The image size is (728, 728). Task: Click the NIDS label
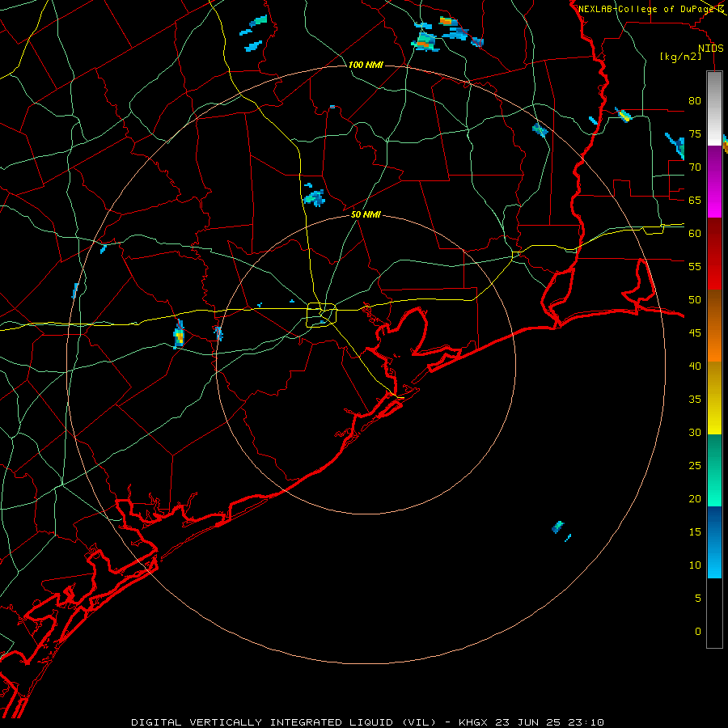(x=710, y=49)
